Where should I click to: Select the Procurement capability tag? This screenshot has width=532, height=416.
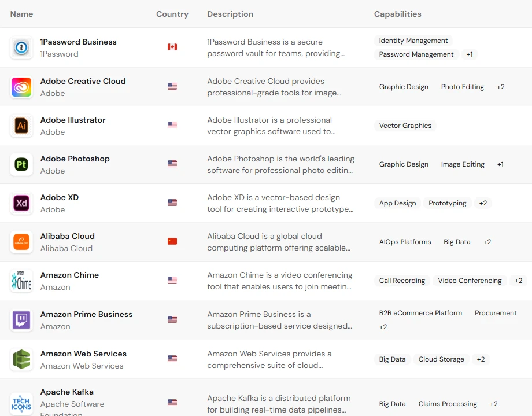click(496, 313)
